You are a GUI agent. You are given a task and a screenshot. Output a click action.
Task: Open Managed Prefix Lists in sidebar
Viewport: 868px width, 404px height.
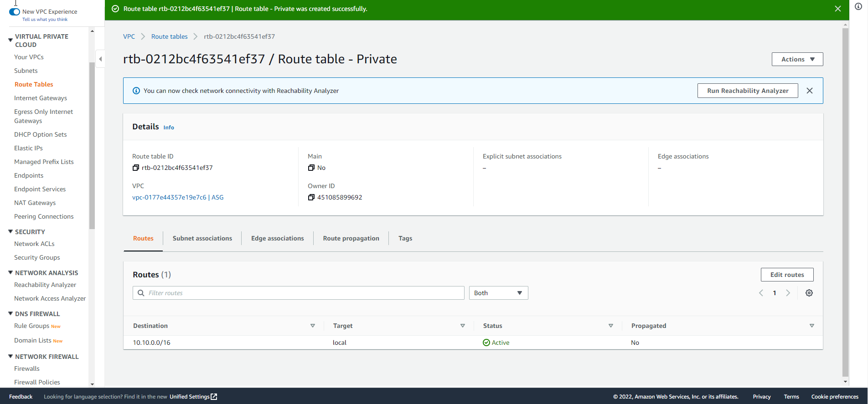pyautogui.click(x=44, y=162)
